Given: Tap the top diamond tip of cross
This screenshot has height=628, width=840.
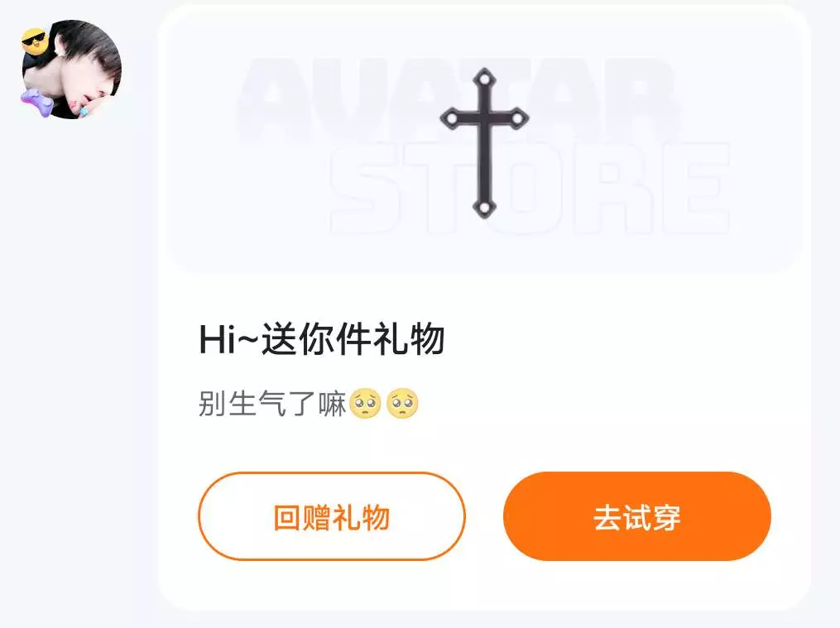Looking at the screenshot, I should coord(484,79).
